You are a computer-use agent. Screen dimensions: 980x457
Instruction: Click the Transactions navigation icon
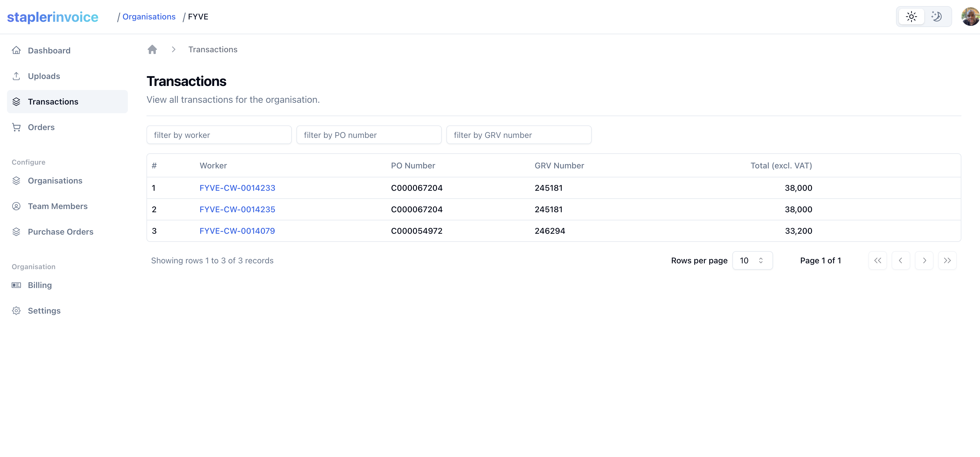[x=17, y=101]
